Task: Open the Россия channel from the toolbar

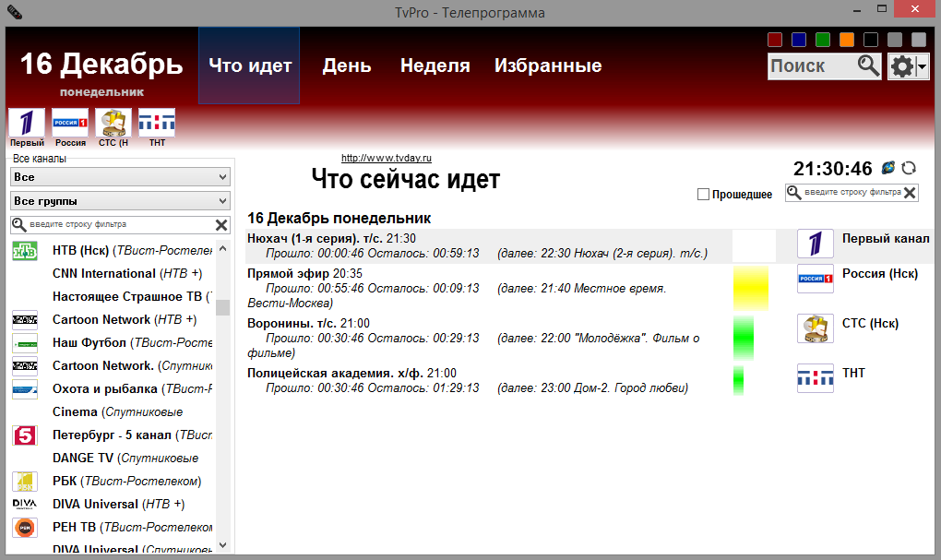Action: click(69, 121)
